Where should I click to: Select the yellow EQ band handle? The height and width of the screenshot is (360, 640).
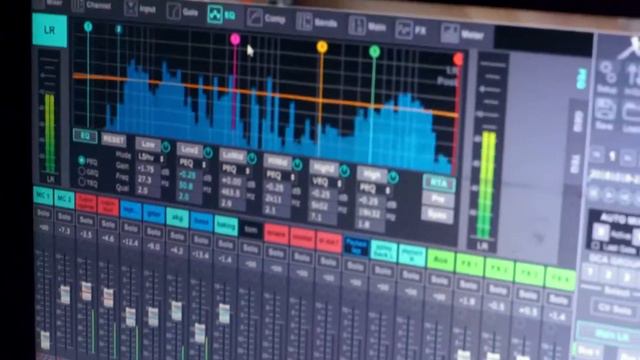point(322,47)
